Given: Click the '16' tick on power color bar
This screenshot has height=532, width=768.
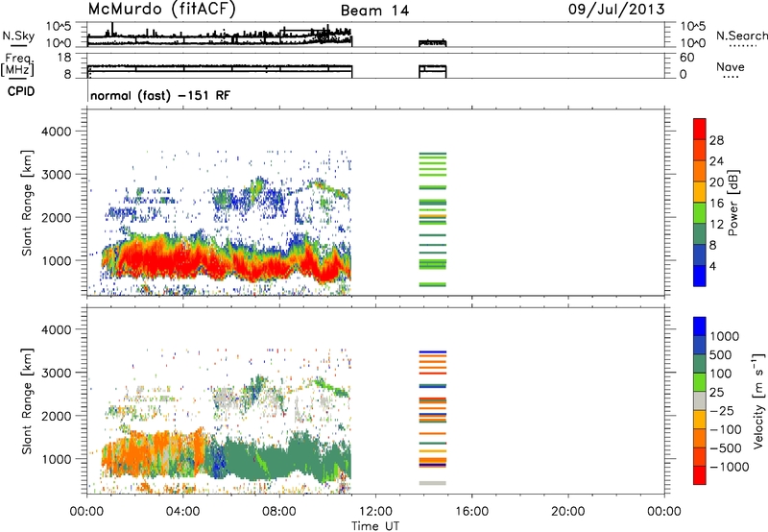Looking at the screenshot, I should pyautogui.click(x=716, y=204).
